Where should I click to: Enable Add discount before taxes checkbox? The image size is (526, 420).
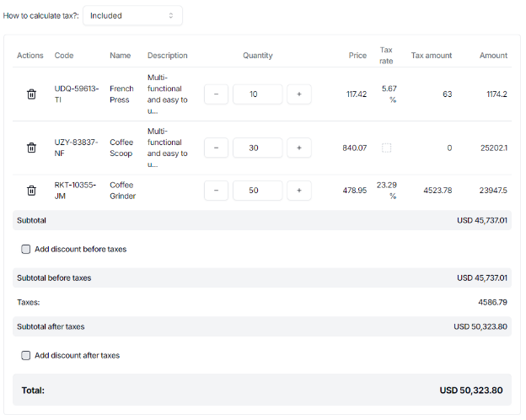pos(26,249)
